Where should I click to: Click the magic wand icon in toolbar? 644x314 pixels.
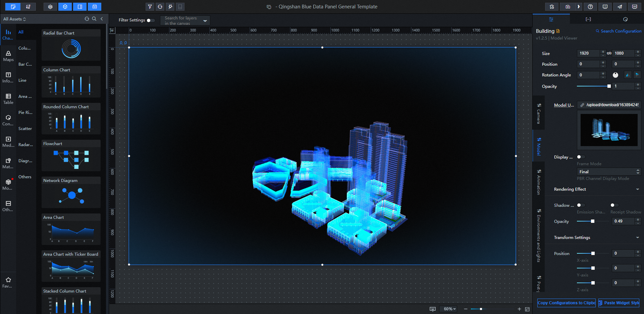(x=170, y=7)
